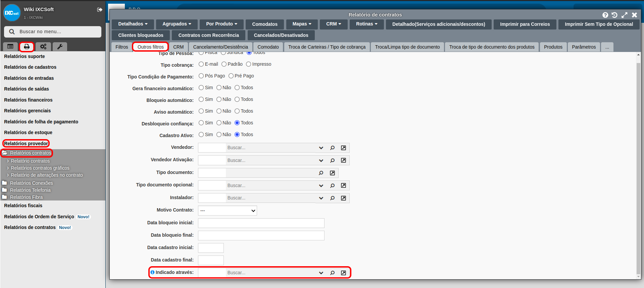Open the Por Produto dropdown menu

pyautogui.click(x=221, y=24)
